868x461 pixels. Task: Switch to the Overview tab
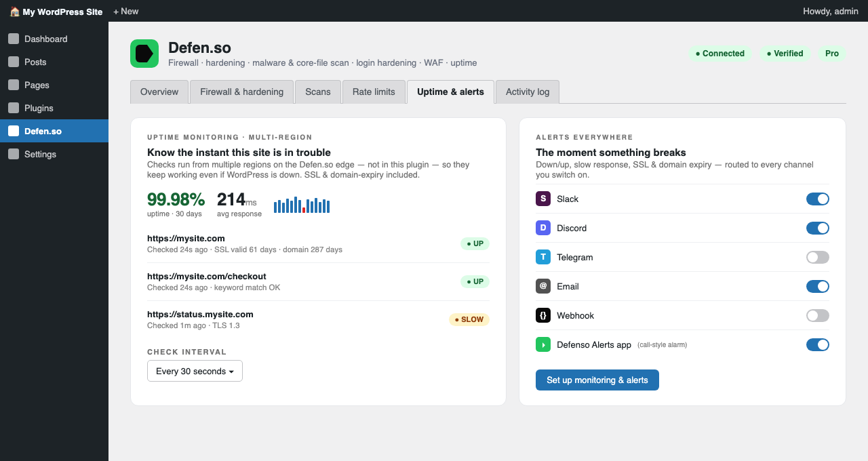click(x=159, y=92)
